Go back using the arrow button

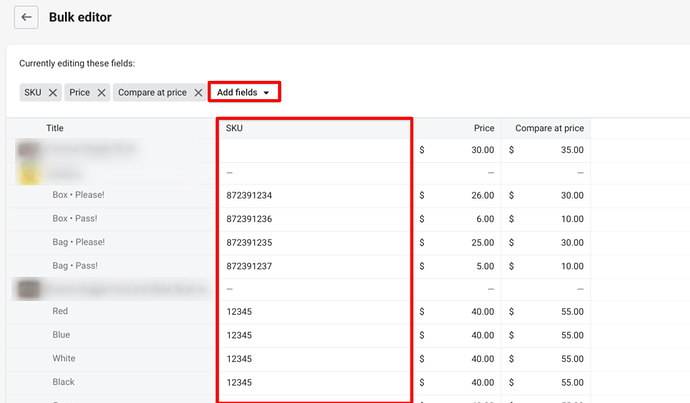click(26, 17)
